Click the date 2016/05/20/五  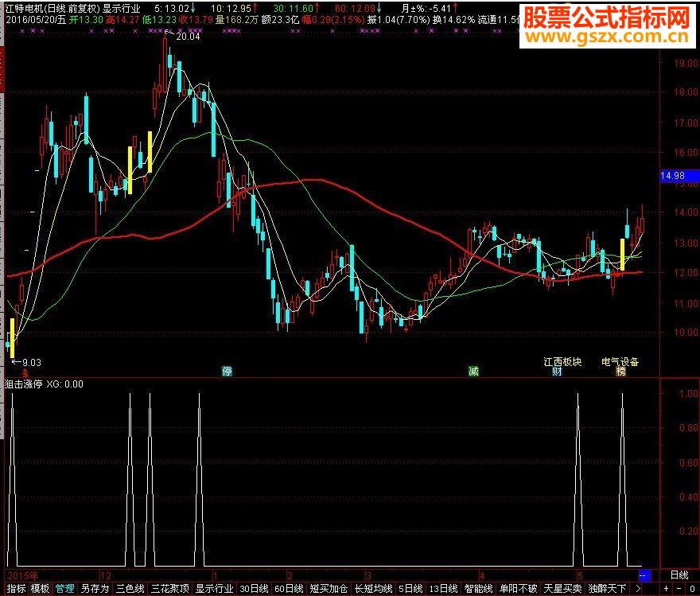(36, 20)
